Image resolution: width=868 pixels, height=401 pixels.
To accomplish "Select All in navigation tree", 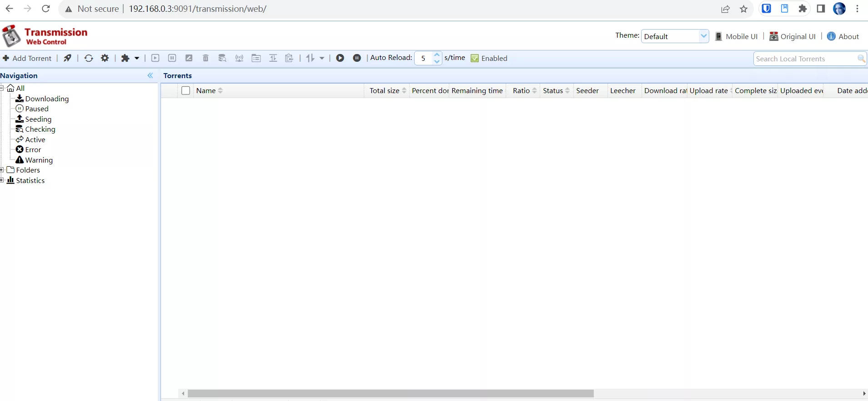I will click(x=20, y=88).
